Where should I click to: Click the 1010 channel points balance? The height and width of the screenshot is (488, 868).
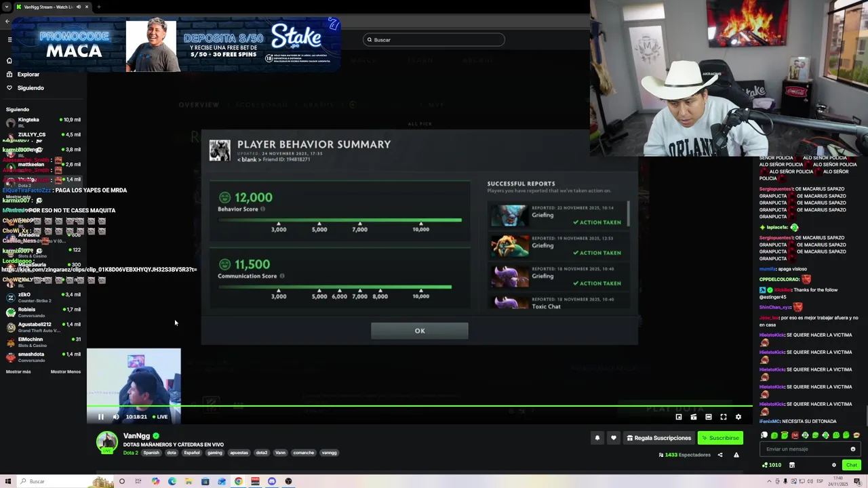click(772, 465)
